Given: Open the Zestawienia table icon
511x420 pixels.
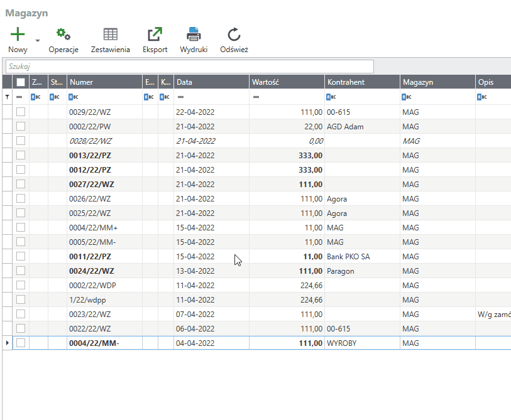Looking at the screenshot, I should coord(111,35).
